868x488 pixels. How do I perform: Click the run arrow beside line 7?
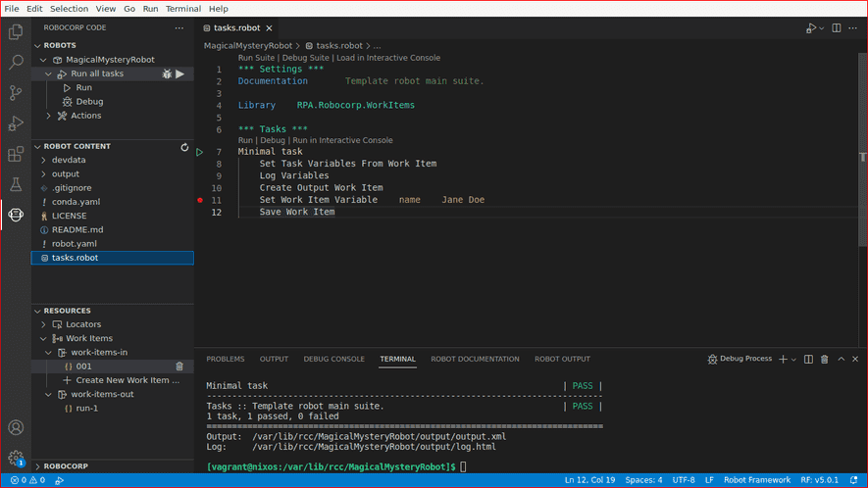199,152
